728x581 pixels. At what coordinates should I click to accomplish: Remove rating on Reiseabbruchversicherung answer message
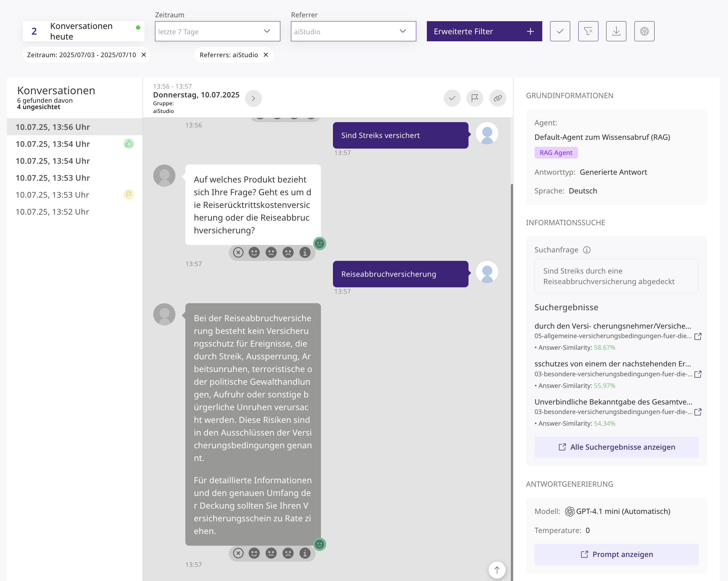238,553
